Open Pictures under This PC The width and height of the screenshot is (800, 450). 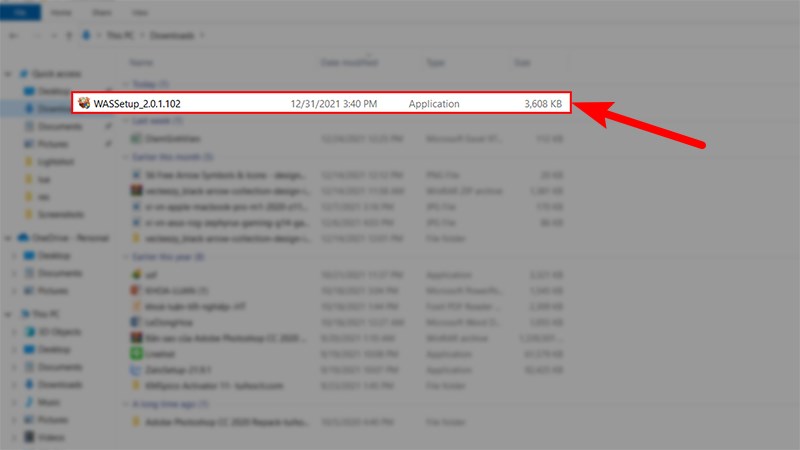(x=53, y=419)
